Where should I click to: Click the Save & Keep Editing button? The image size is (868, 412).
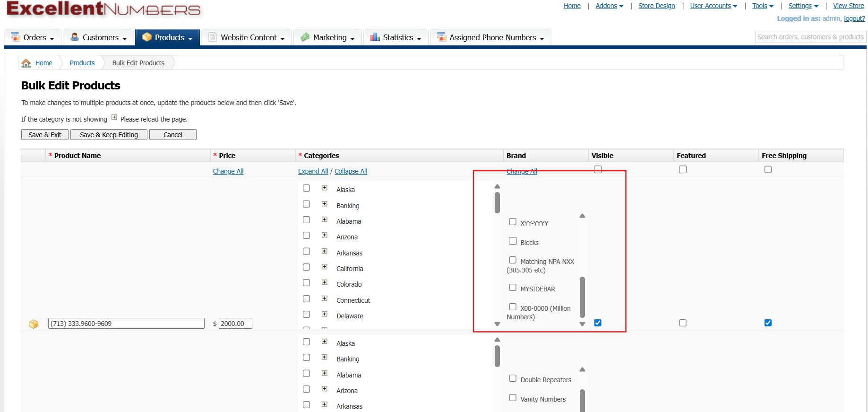(109, 135)
